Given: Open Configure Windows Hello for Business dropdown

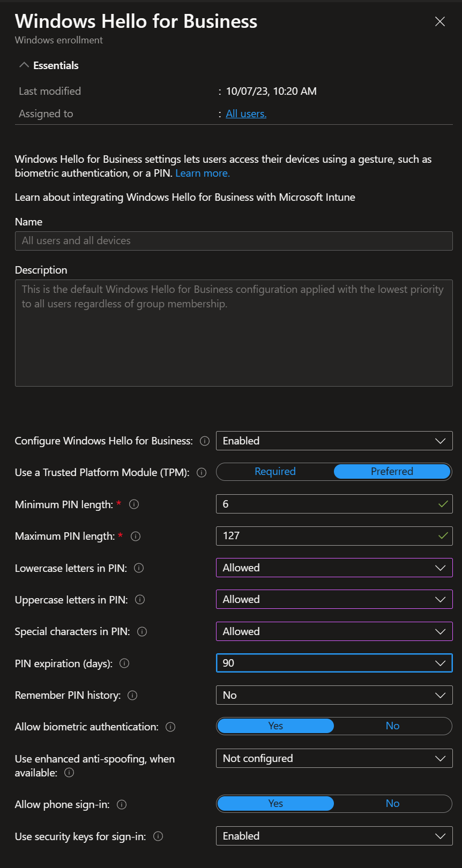Looking at the screenshot, I should [x=334, y=441].
